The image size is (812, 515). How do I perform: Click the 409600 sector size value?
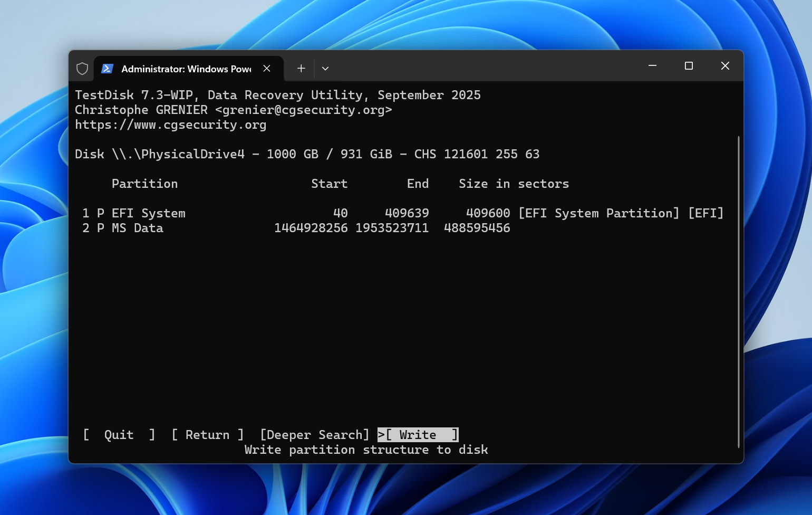pyautogui.click(x=488, y=213)
